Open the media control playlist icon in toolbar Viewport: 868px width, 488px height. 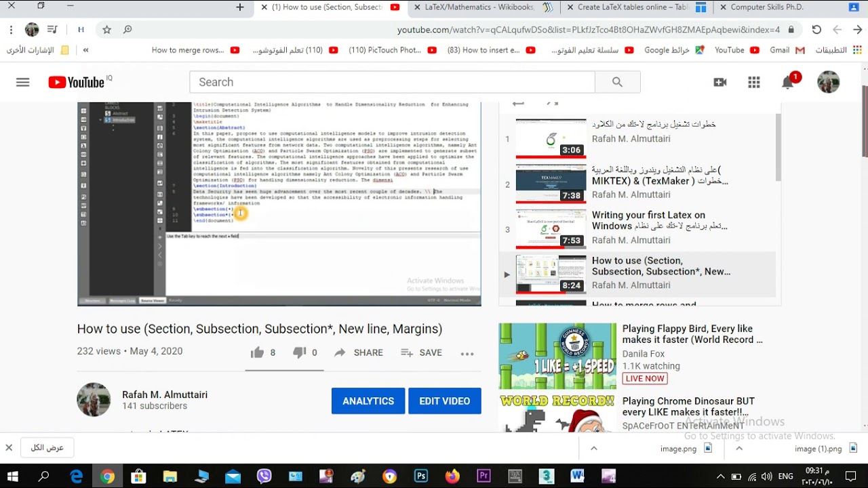52,30
